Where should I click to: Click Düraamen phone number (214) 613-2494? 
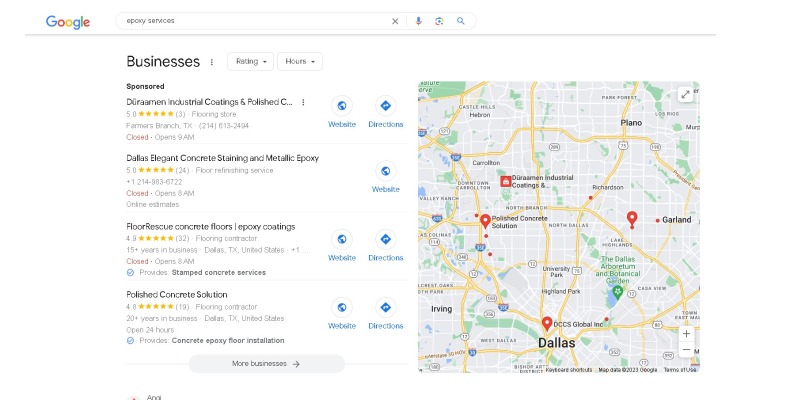tap(223, 126)
